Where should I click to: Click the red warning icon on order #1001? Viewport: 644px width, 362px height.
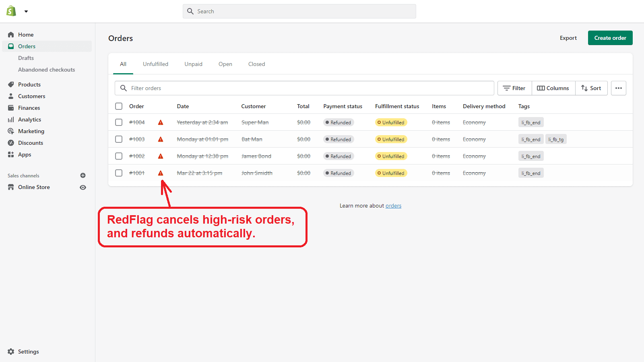[x=161, y=173]
